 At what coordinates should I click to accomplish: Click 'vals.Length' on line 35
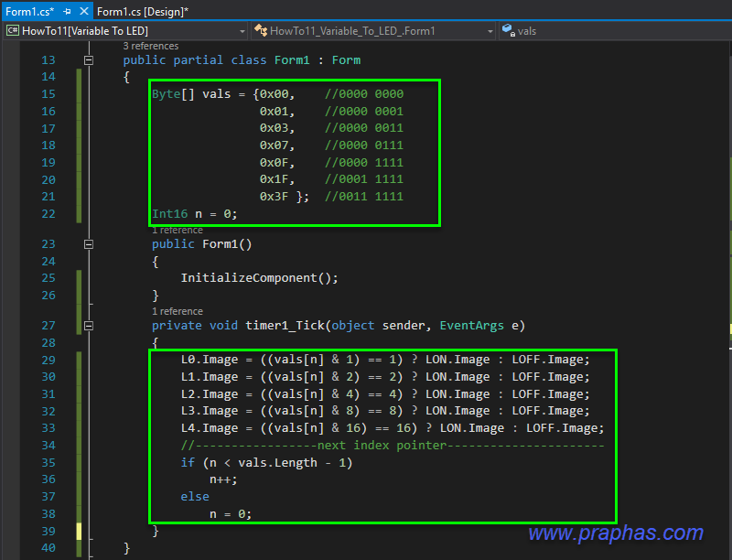point(278,462)
